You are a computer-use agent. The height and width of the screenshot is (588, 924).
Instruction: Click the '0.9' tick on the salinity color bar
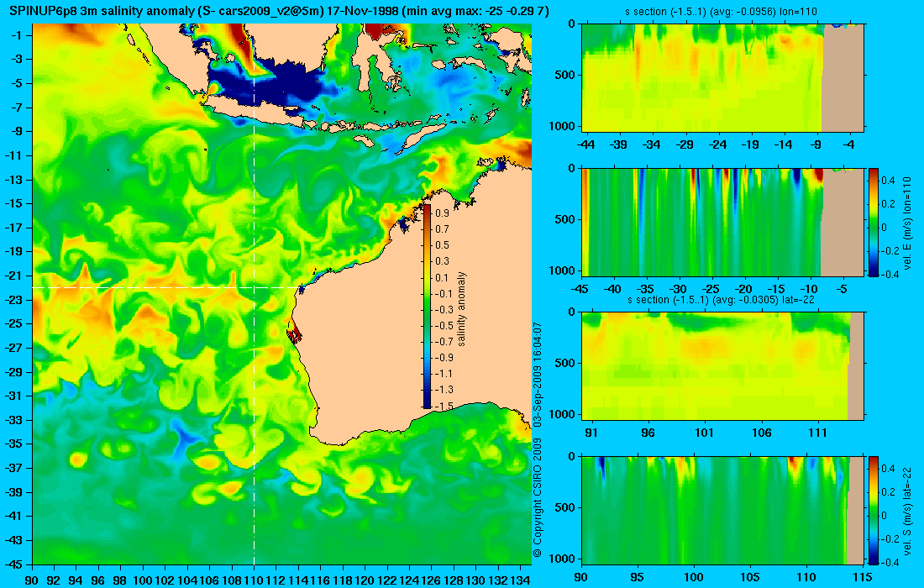442,213
